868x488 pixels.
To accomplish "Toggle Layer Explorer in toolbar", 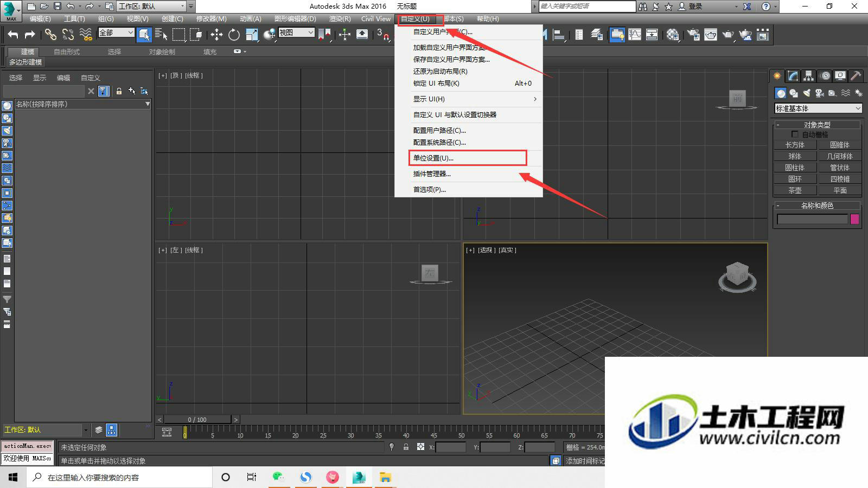I will [596, 35].
